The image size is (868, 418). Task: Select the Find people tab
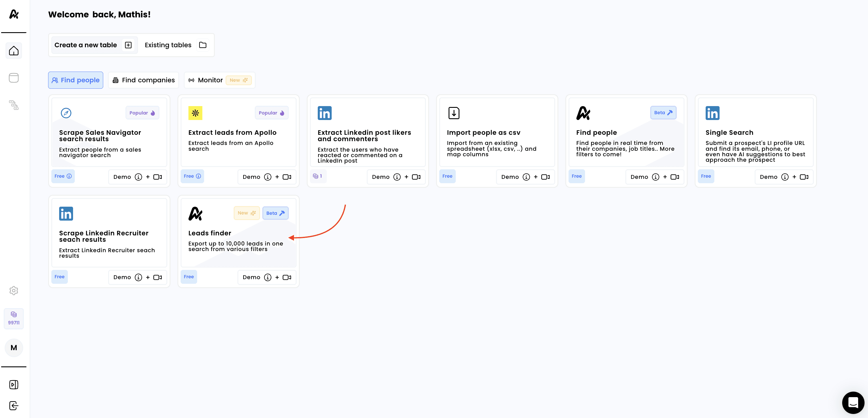[75, 80]
